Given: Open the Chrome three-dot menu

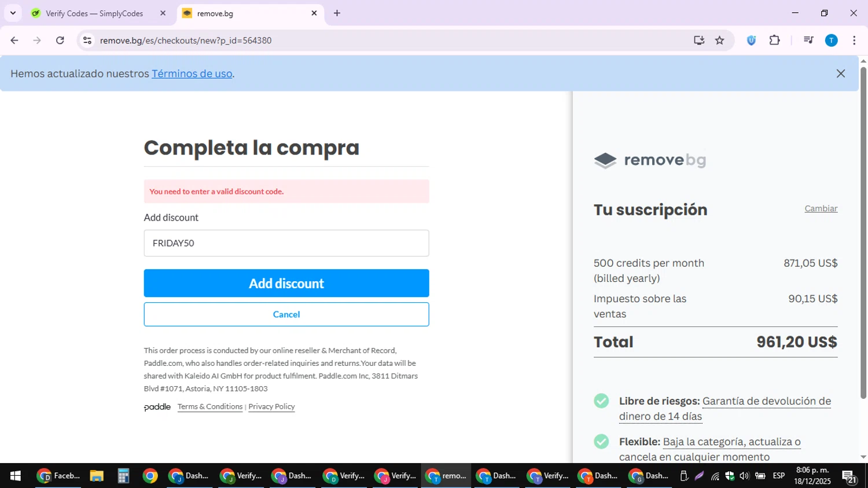Looking at the screenshot, I should pos(854,41).
